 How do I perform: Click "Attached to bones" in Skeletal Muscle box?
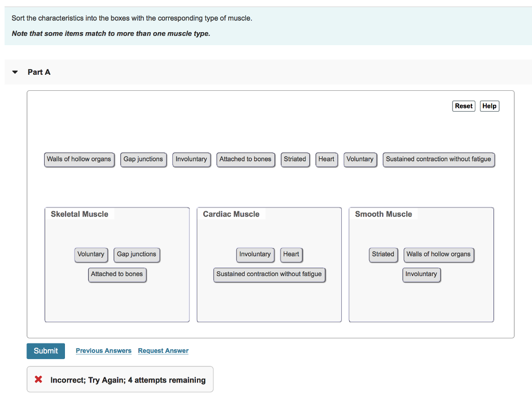tap(117, 275)
